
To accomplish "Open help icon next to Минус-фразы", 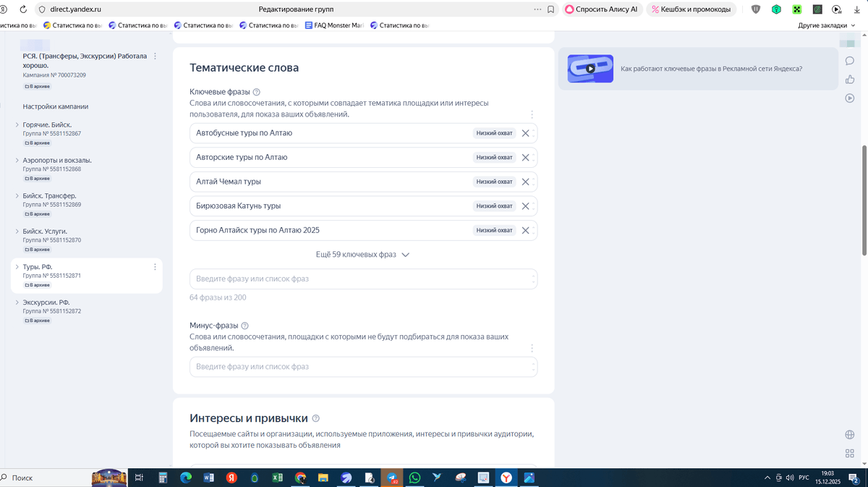I will [244, 326].
